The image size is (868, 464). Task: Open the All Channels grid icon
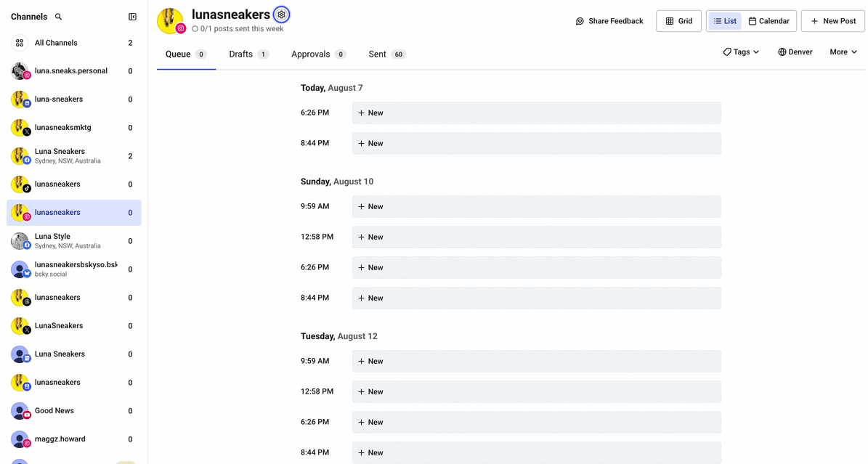[20, 43]
